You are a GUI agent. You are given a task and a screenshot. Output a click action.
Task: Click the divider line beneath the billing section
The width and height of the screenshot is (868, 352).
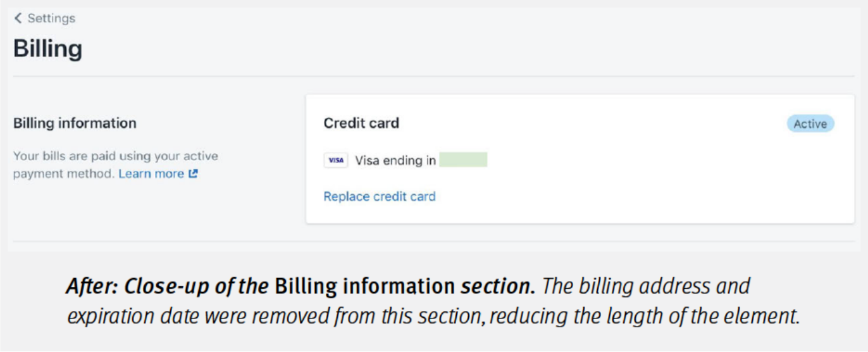[434, 241]
